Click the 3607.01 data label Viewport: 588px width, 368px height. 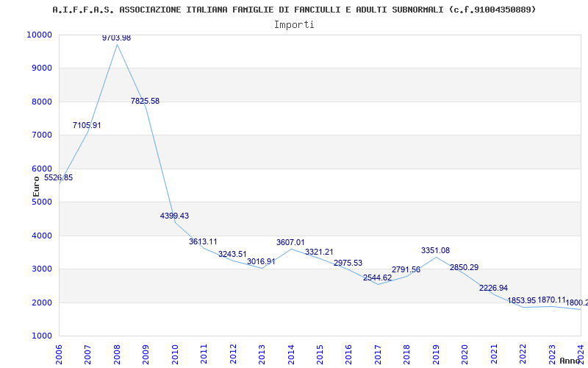click(x=290, y=243)
